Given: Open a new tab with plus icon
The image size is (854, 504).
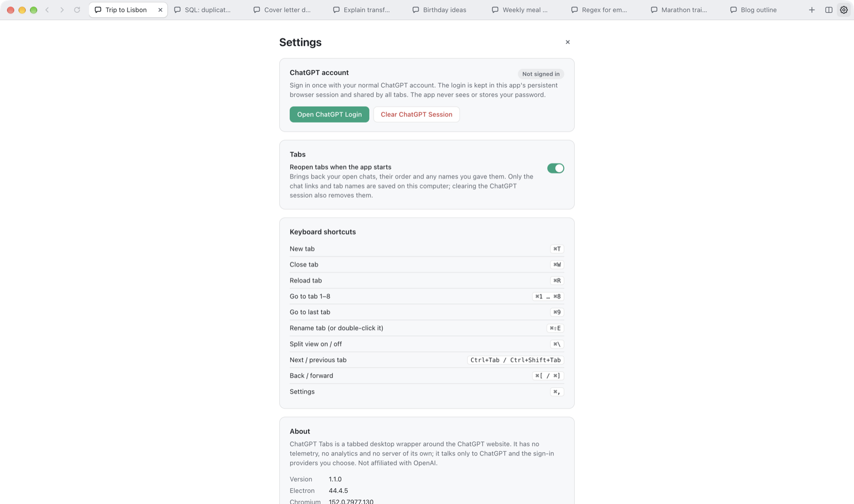Looking at the screenshot, I should [812, 10].
